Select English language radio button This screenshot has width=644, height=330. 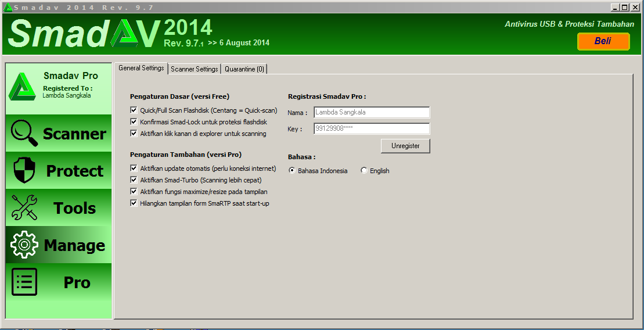(x=364, y=170)
